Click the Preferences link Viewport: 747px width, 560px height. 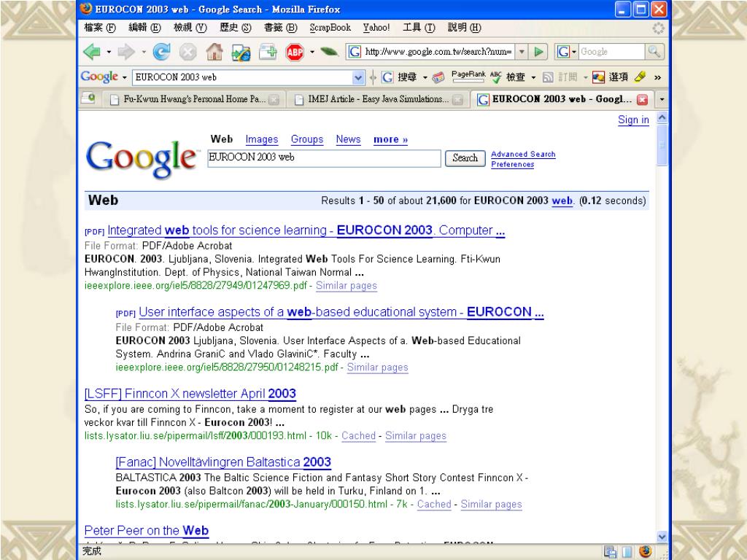tap(513, 164)
